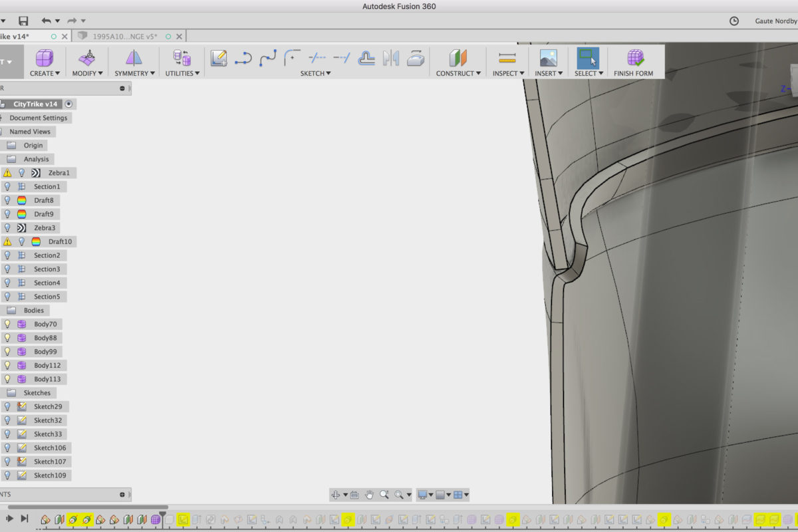This screenshot has height=532, width=798.
Task: Toggle visibility bulb of Zebra1
Action: (x=21, y=173)
